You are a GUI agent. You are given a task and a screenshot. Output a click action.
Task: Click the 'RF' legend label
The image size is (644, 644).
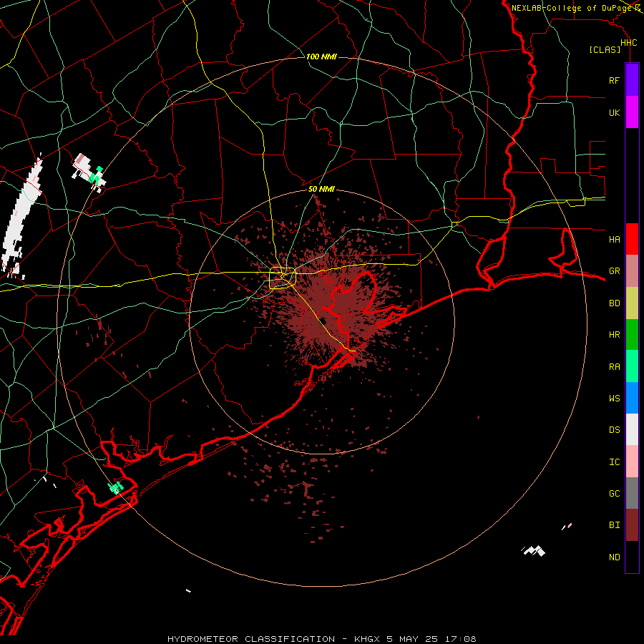pos(614,80)
